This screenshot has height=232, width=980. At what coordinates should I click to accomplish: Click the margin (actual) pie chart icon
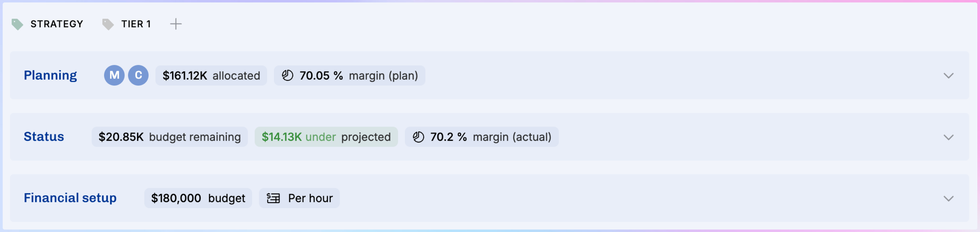419,137
